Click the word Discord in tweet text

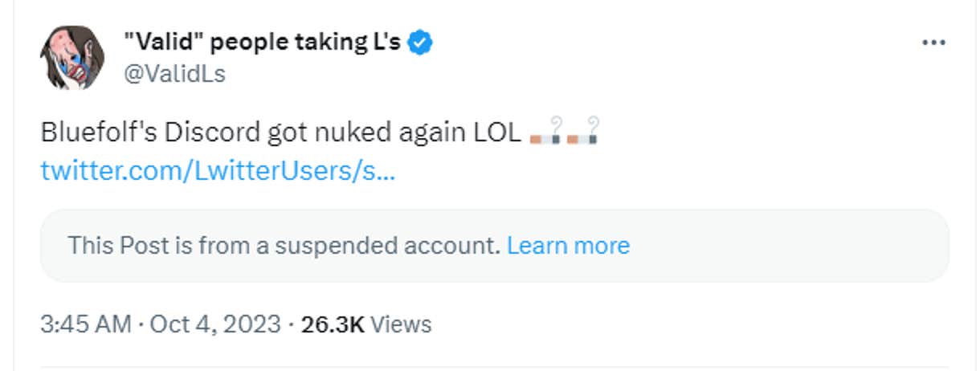point(212,132)
